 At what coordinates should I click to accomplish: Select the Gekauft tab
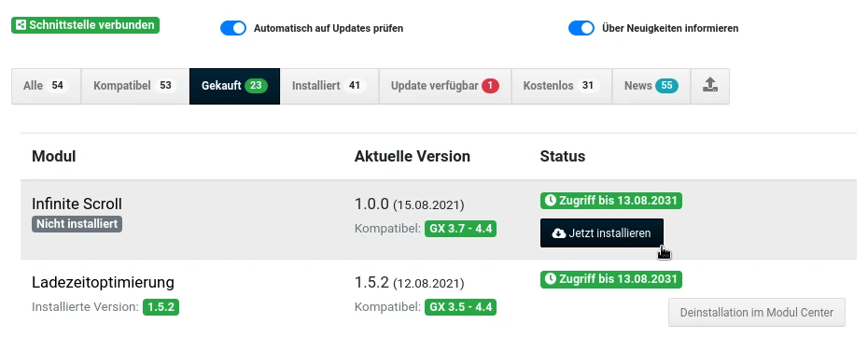[234, 86]
